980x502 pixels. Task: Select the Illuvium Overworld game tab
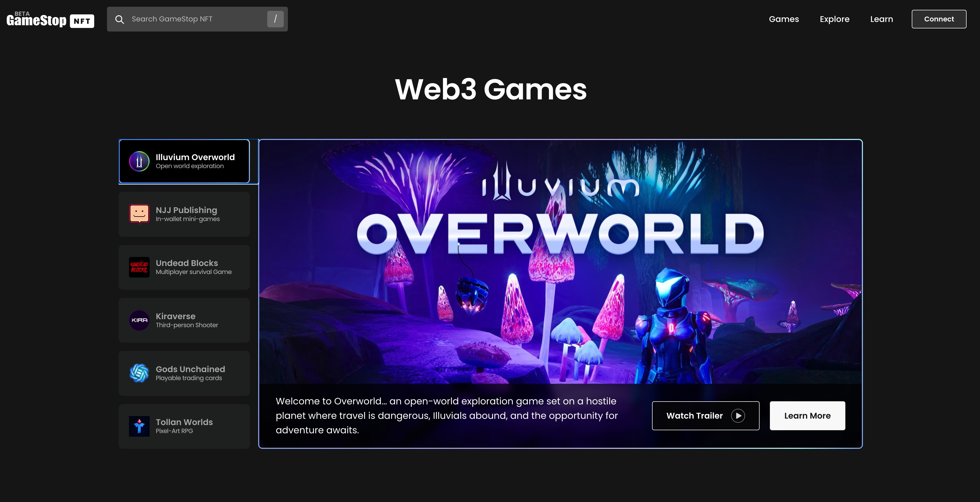(184, 161)
